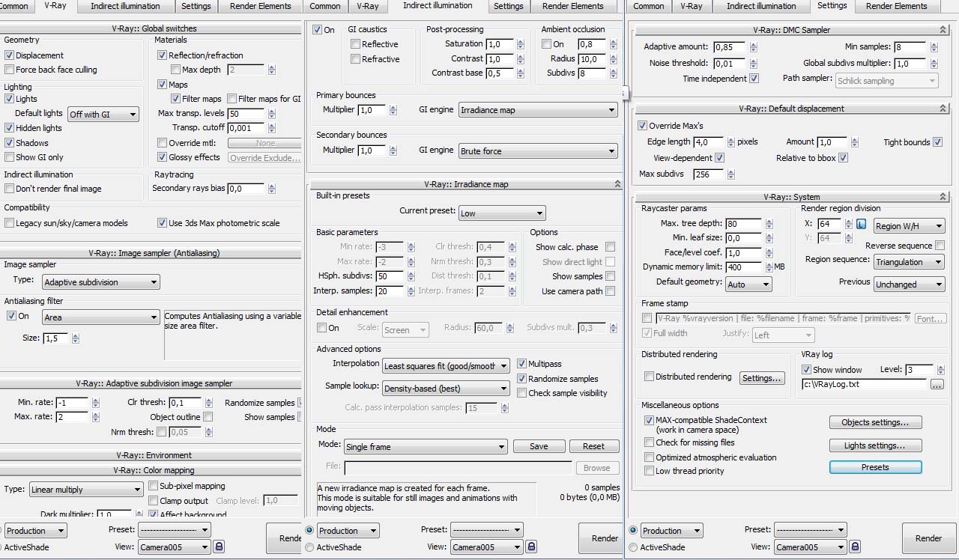The image size is (959, 560).
Task: Enable Ambient occlusion On checkbox
Action: pyautogui.click(x=546, y=44)
